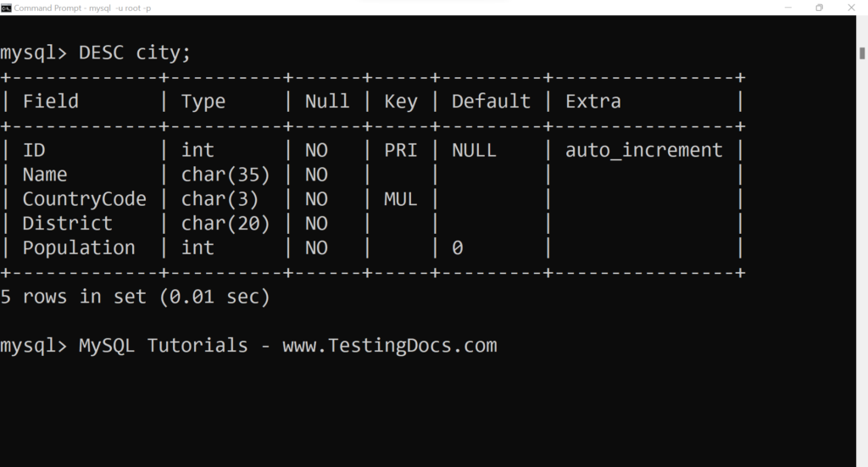Image resolution: width=868 pixels, height=467 pixels.
Task: Click the 'DESC city;' command text
Action: 135,53
